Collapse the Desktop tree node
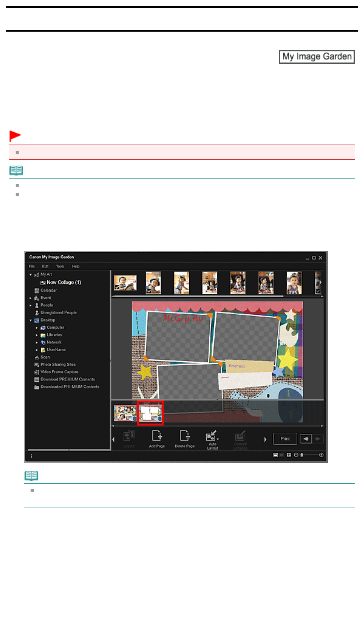This screenshot has width=364, height=636. 31,321
